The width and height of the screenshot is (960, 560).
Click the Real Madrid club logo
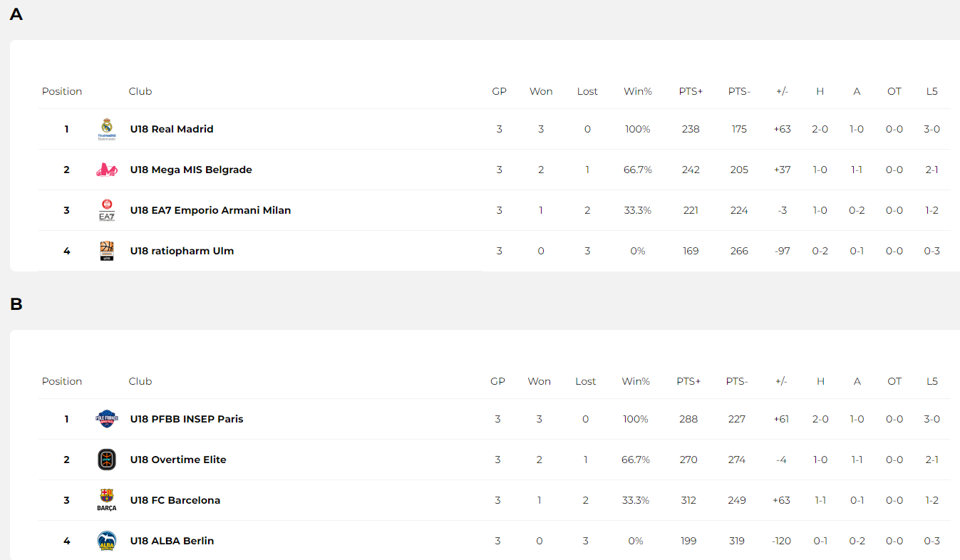pos(106,129)
